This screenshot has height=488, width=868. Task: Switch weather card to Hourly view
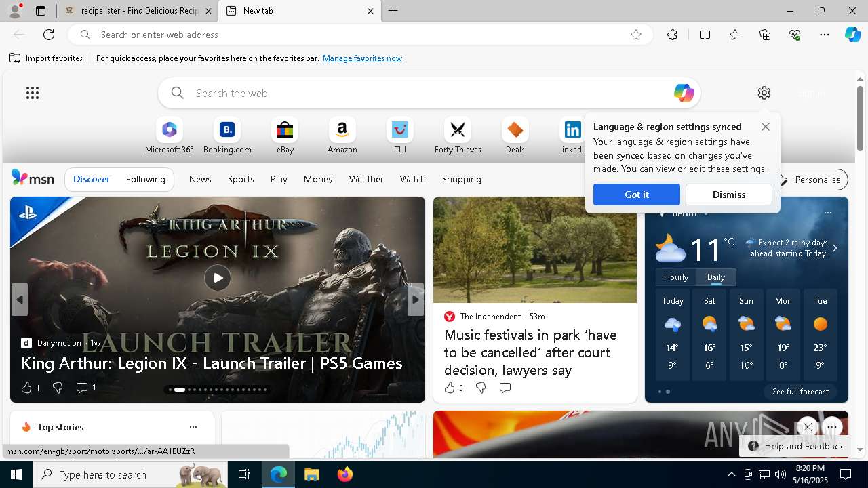(x=676, y=277)
